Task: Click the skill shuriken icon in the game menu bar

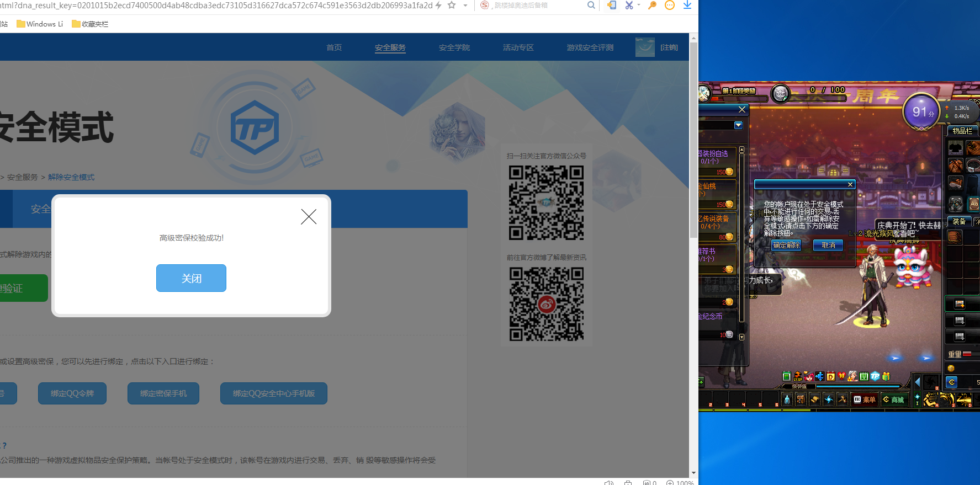Action: point(829,399)
